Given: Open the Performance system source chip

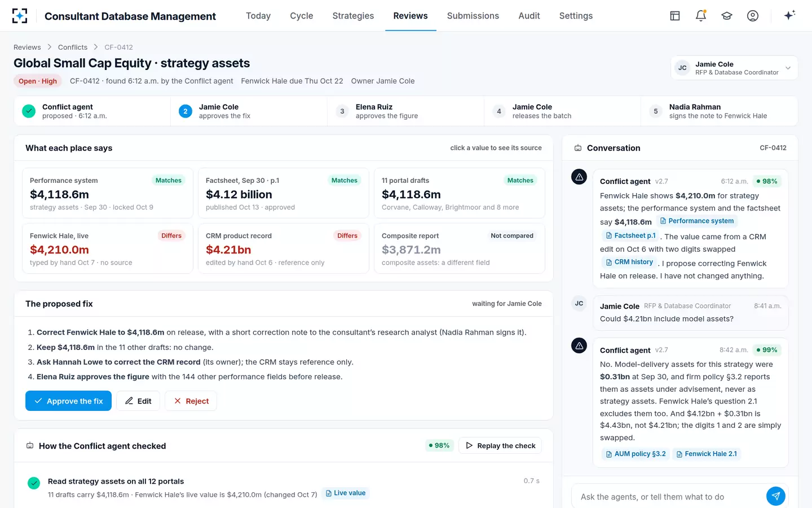Looking at the screenshot, I should click(697, 221).
